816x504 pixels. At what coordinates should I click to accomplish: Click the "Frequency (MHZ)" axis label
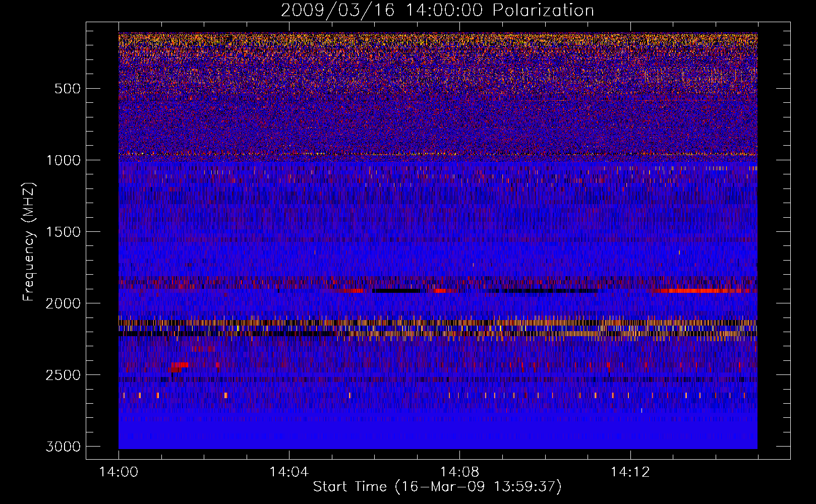coord(29,242)
